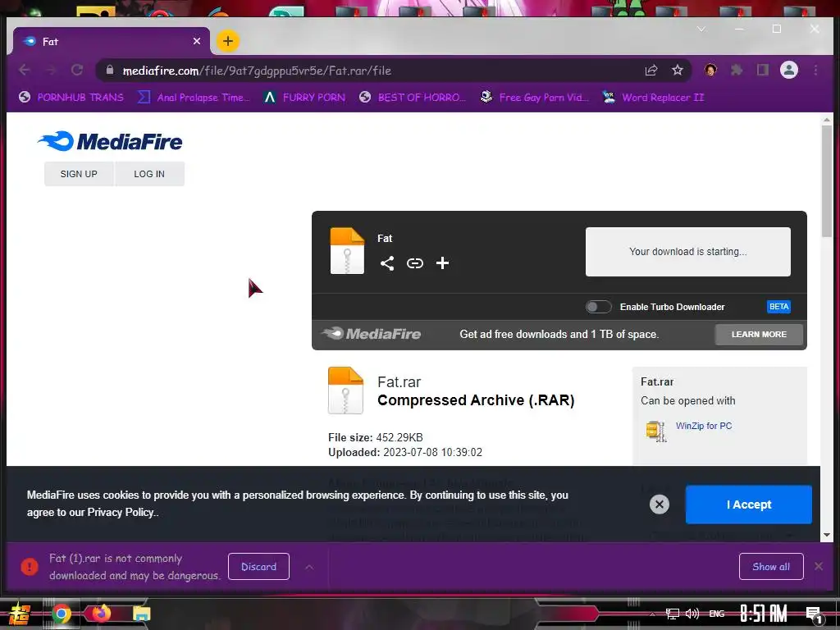Click the 8:51 AM clock
Screen dimensions: 840x630
[x=764, y=614]
